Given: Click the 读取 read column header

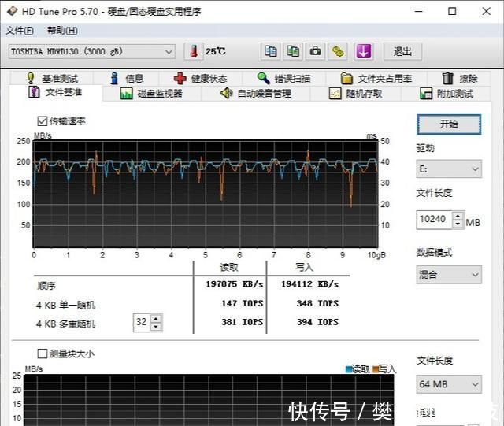Looking at the screenshot, I should 229,267.
